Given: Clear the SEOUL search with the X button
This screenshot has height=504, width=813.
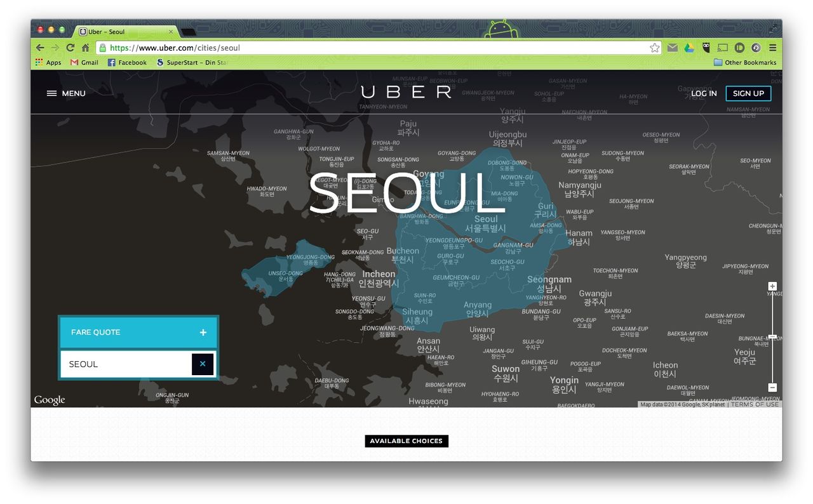Looking at the screenshot, I should point(203,364).
